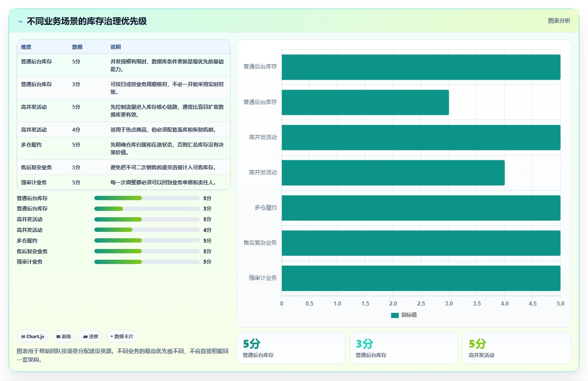Open the 5分 普通后台库存 data card
Image resolution: width=588 pixels, height=381 pixels.
pyautogui.click(x=291, y=348)
